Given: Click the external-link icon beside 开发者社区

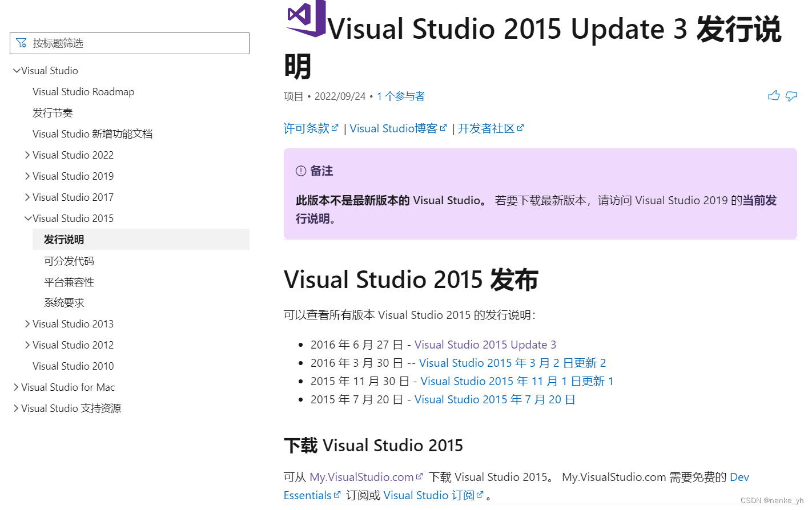Looking at the screenshot, I should 520,128.
